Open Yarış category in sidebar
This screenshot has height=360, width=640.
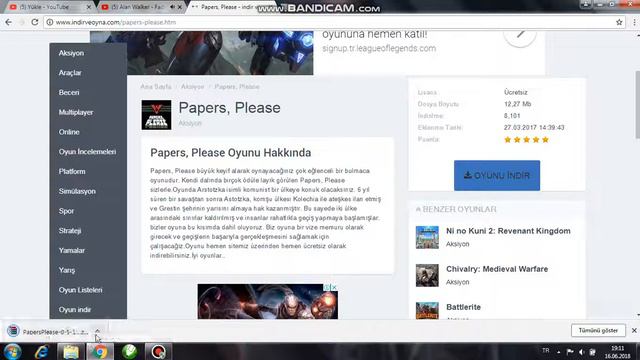point(67,270)
